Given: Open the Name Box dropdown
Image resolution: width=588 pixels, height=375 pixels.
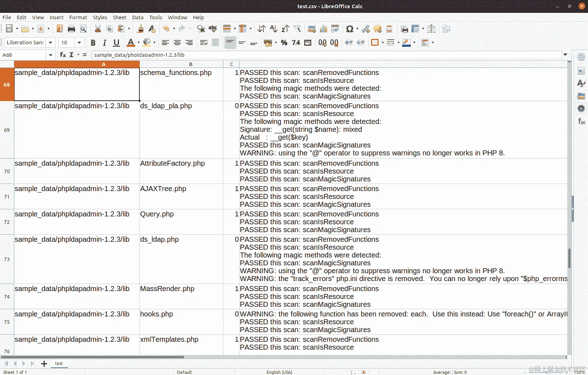Looking at the screenshot, I should [50, 55].
